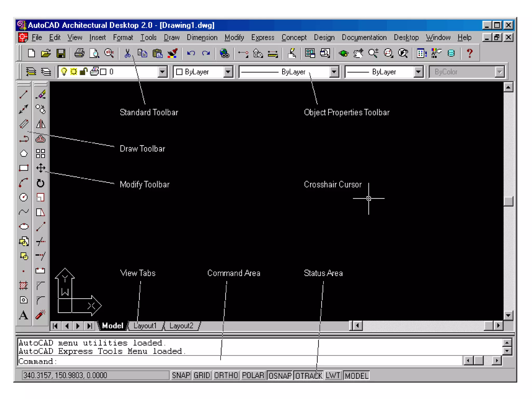Open the red question mark Help icon

469,54
